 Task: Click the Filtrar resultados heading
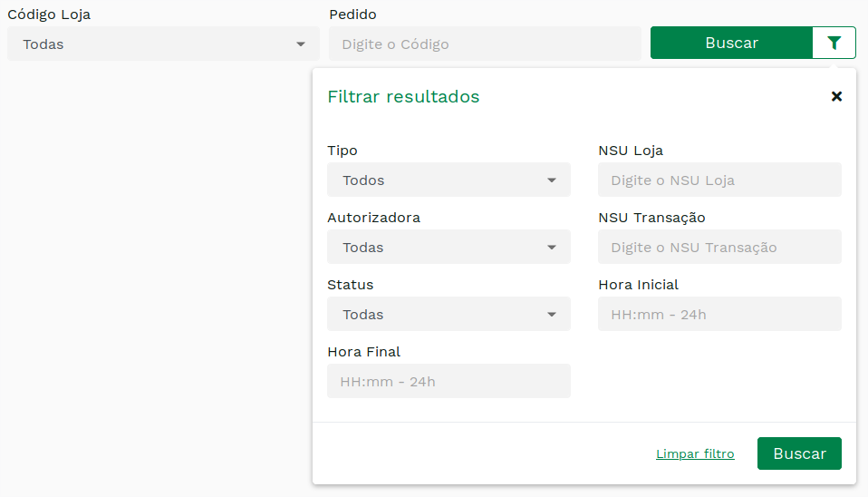[403, 96]
